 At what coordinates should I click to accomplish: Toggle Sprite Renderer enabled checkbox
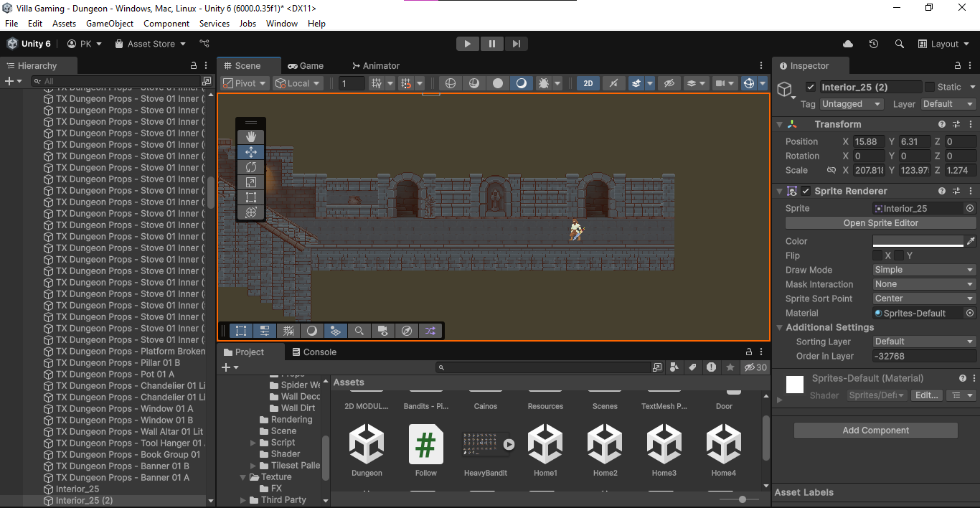(806, 191)
